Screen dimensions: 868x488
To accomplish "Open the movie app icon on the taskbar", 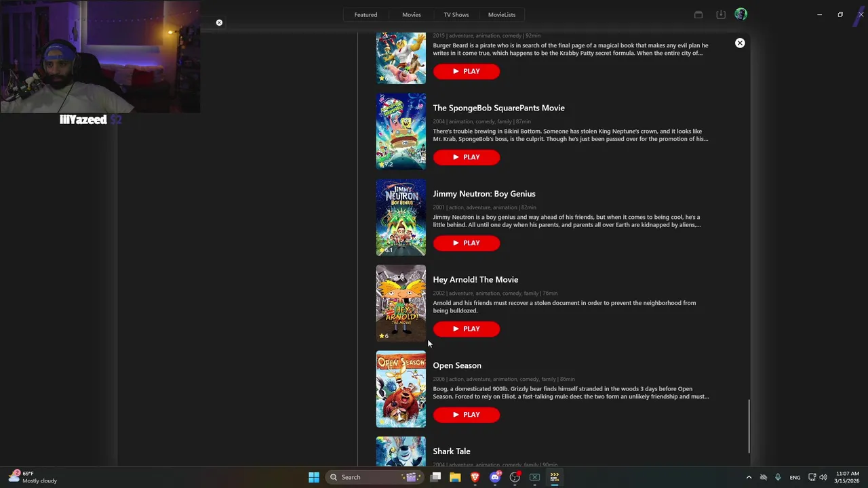I will [554, 477].
